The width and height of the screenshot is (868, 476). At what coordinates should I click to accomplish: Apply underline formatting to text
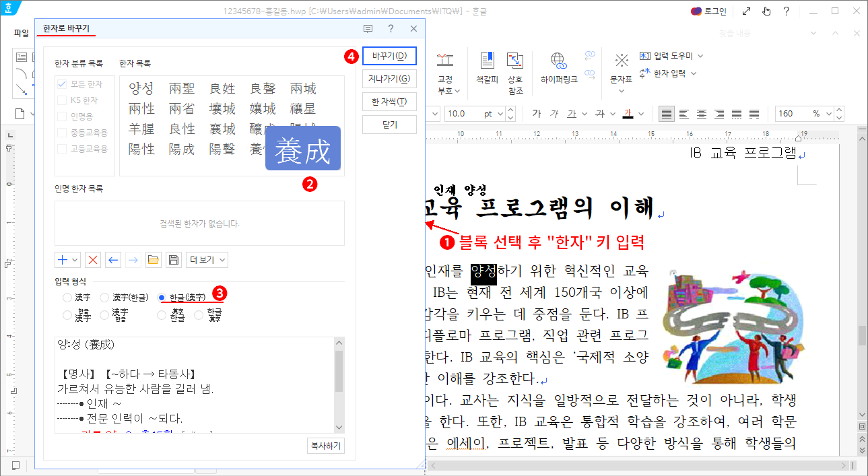tap(572, 114)
